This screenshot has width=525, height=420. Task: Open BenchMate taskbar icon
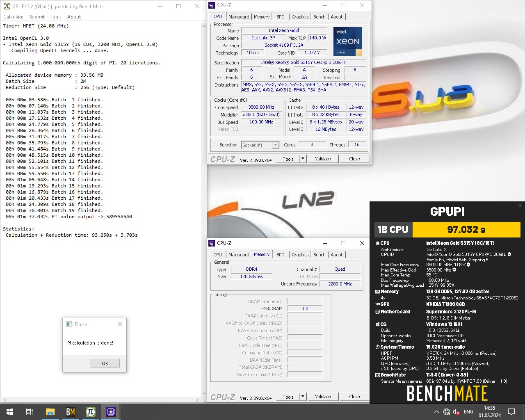(71, 412)
